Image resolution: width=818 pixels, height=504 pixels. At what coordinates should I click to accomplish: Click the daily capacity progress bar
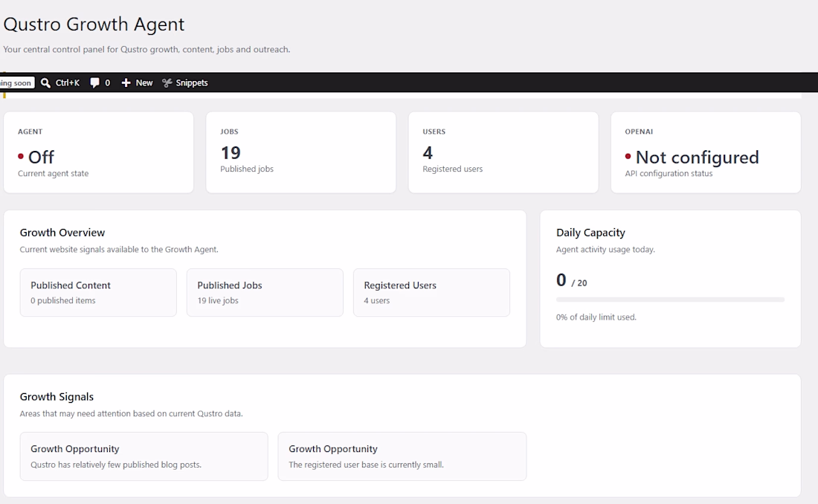pyautogui.click(x=670, y=300)
